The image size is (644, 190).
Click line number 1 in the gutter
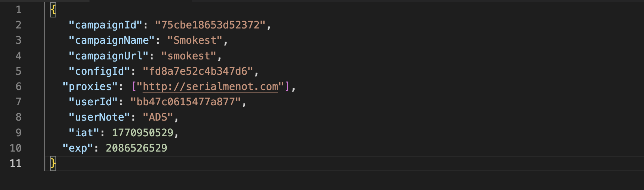click(x=18, y=10)
